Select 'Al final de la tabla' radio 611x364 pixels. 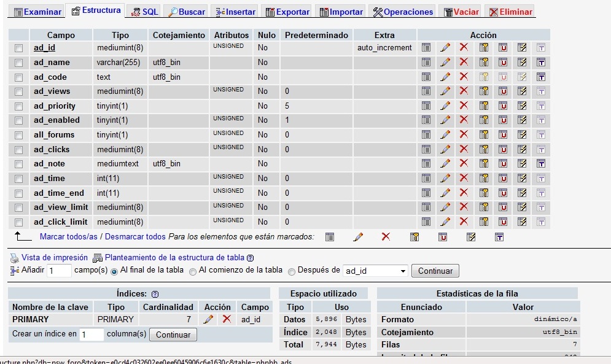(114, 272)
